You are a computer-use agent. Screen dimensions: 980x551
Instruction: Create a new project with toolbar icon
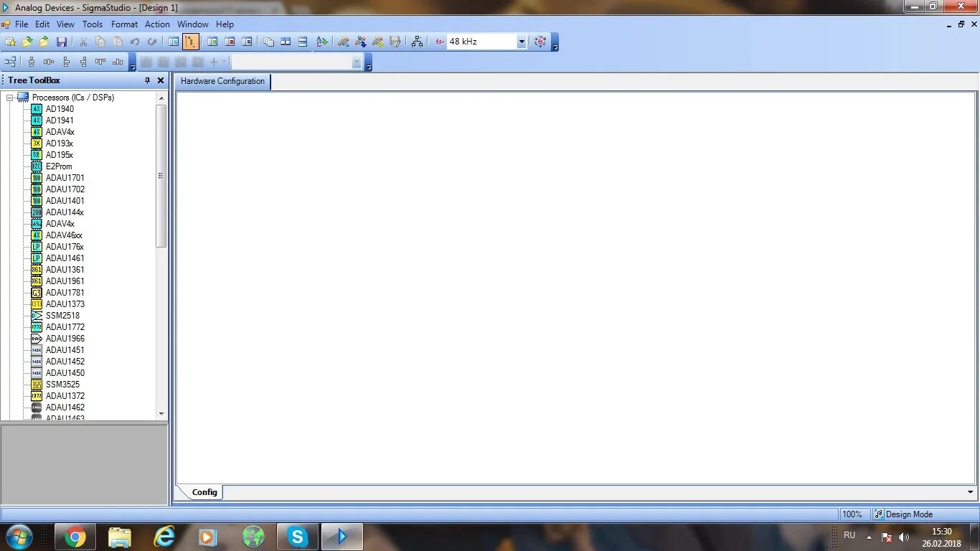click(10, 42)
